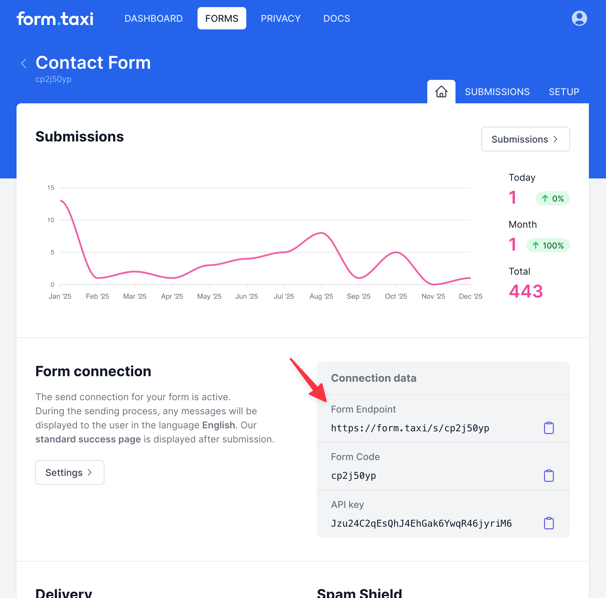Open Form connection Settings button
Image resolution: width=606 pixels, height=598 pixels.
(x=69, y=472)
